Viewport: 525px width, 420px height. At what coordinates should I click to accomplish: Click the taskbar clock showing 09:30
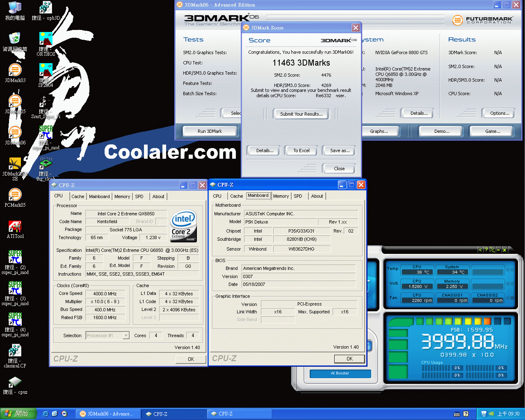(x=508, y=414)
